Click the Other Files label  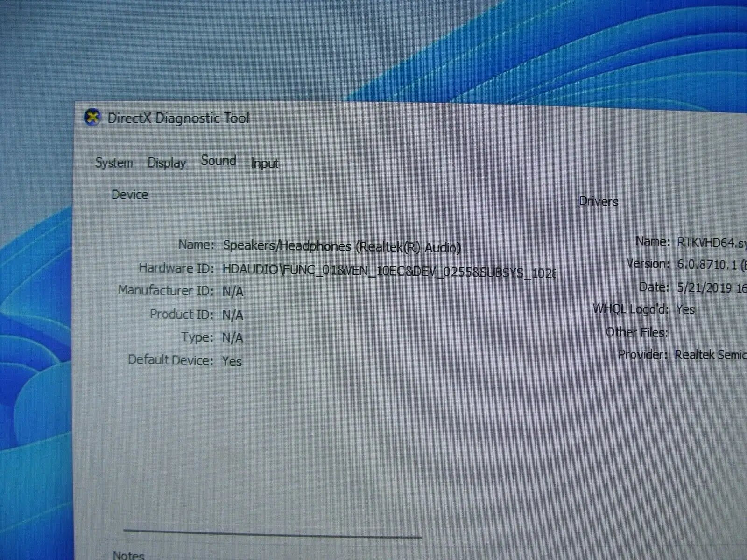(637, 332)
